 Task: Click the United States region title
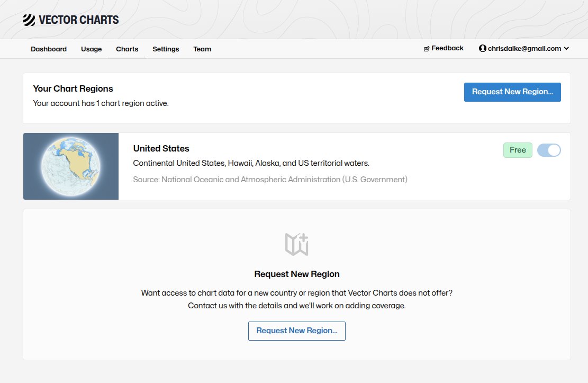pyautogui.click(x=161, y=149)
